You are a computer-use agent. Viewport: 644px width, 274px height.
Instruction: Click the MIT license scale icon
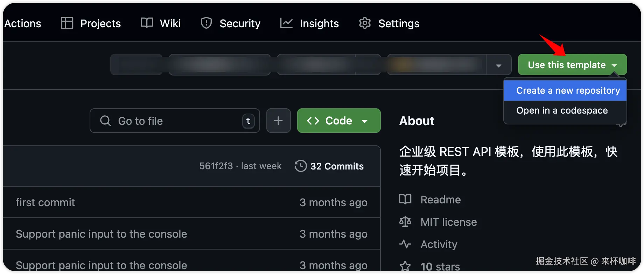[x=405, y=222]
